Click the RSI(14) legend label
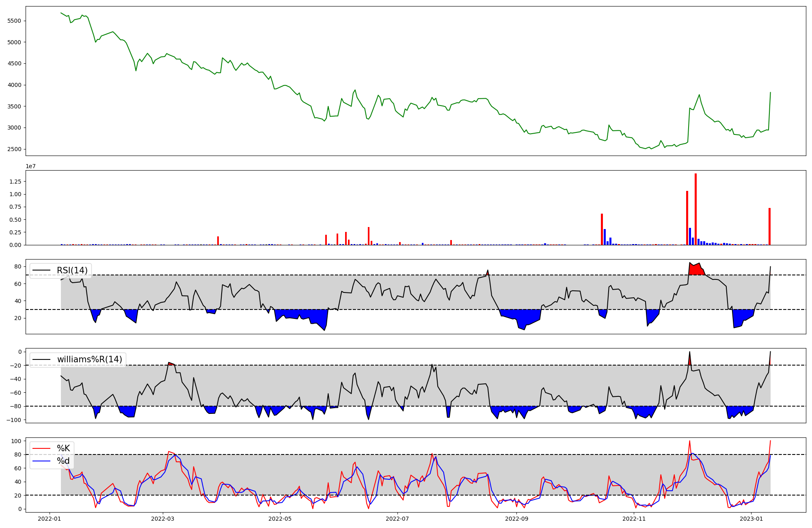 coord(72,270)
